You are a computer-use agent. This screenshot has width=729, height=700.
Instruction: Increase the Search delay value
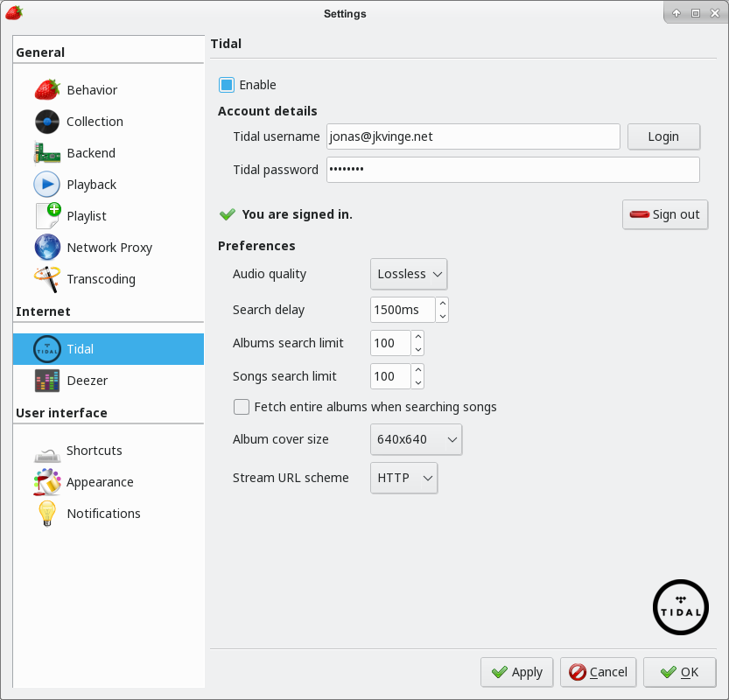[x=442, y=304]
